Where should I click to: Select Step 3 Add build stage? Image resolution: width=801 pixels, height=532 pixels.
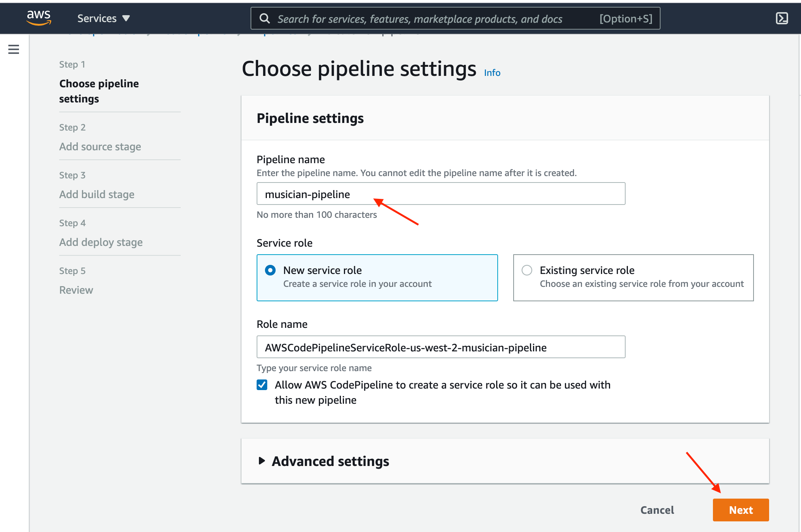tap(97, 194)
